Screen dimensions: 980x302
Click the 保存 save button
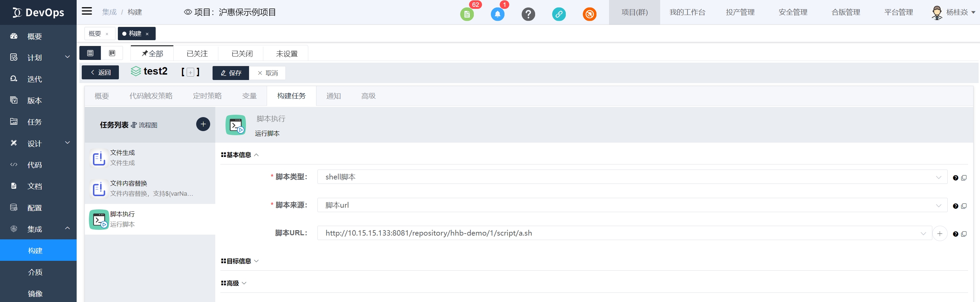tap(231, 73)
